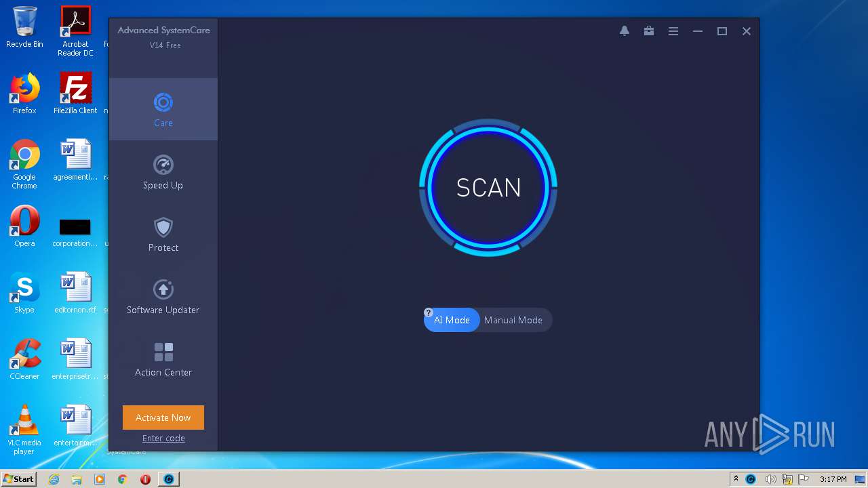This screenshot has width=868, height=488.
Task: Open the network tray icon
Action: pyautogui.click(x=787, y=479)
